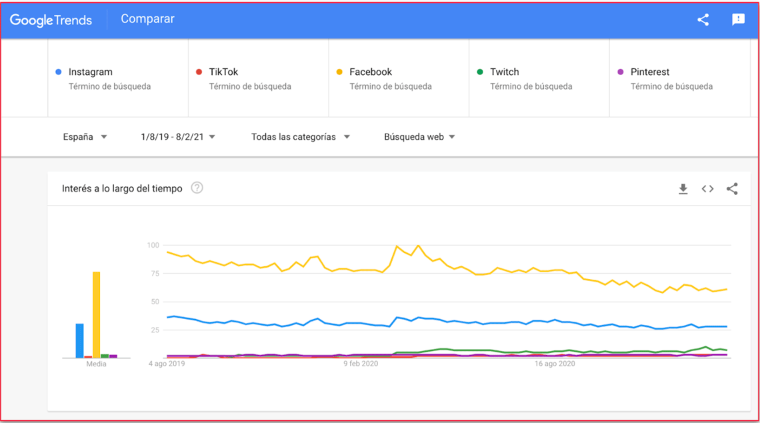This screenshot has height=423, width=760.
Task: Open the feedback icon in the header
Action: pos(738,19)
